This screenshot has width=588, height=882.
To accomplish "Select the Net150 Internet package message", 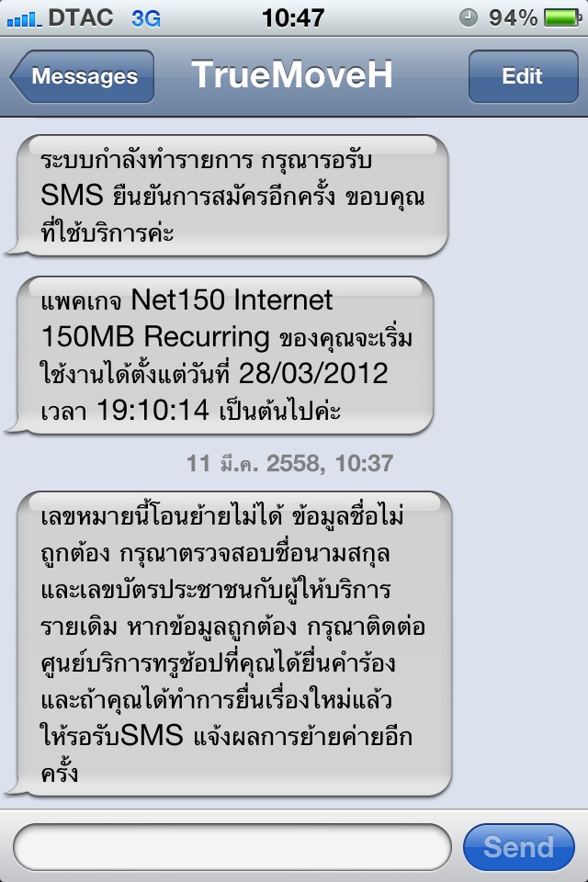I will tap(220, 355).
